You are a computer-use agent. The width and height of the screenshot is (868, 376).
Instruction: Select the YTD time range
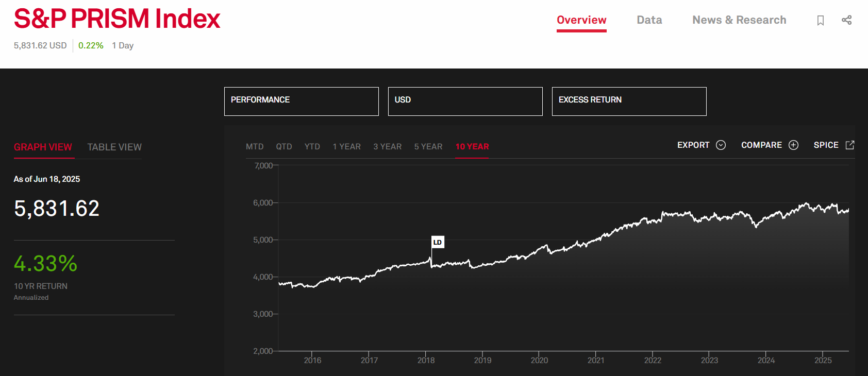[312, 147]
